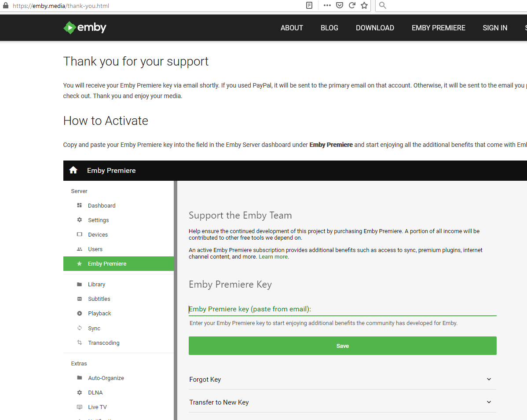
Task: Follow the Learn more link
Action: coord(273,257)
